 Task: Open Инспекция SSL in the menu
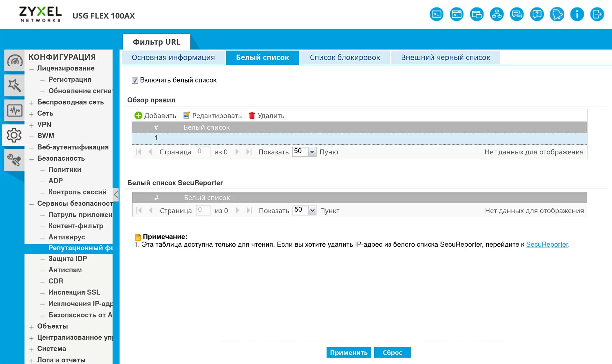(74, 292)
